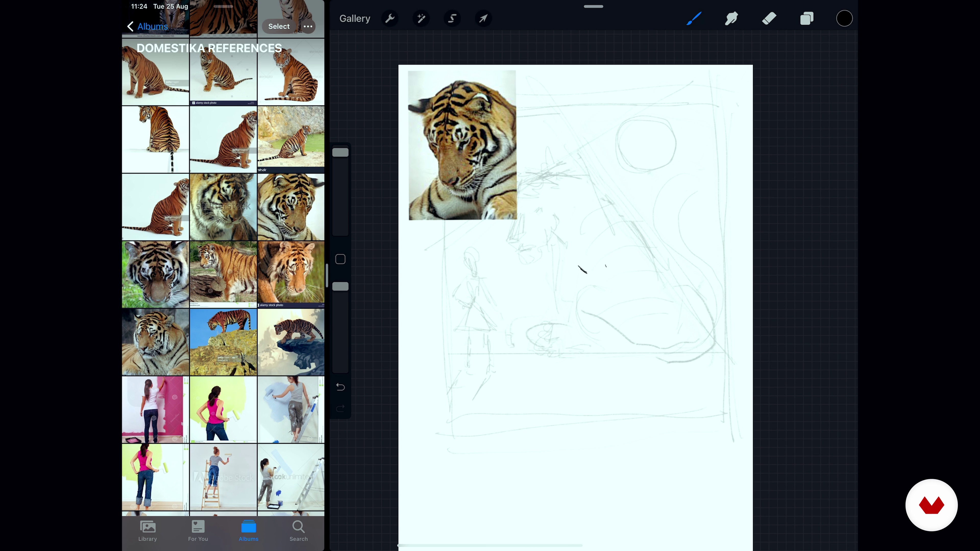
Task: Open the Actions wrench menu
Action: click(x=390, y=18)
